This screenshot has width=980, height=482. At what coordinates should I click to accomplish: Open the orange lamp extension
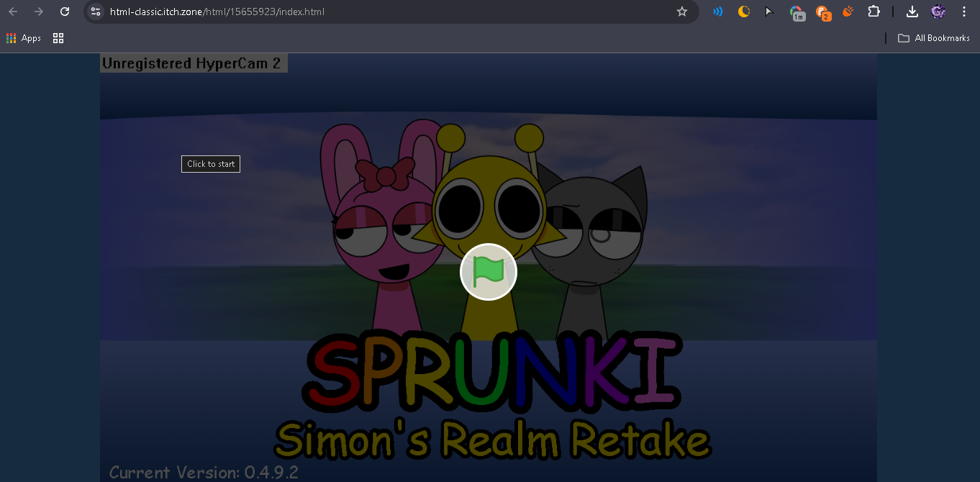(848, 12)
